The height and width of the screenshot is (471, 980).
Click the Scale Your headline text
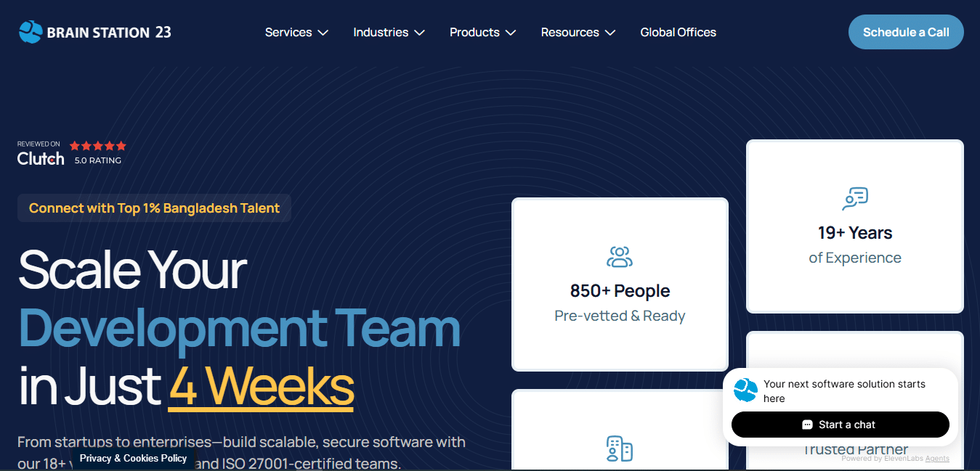(x=132, y=269)
